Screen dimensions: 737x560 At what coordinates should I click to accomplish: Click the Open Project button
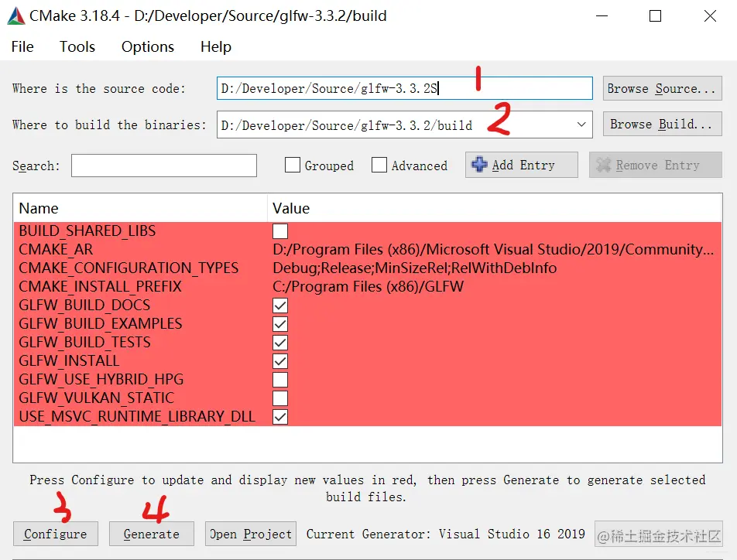[251, 534]
